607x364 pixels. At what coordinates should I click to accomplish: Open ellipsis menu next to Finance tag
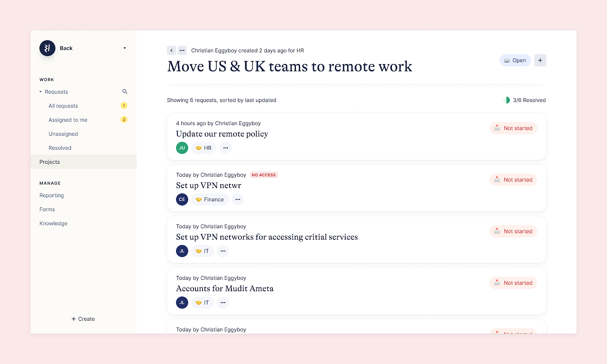click(x=238, y=199)
